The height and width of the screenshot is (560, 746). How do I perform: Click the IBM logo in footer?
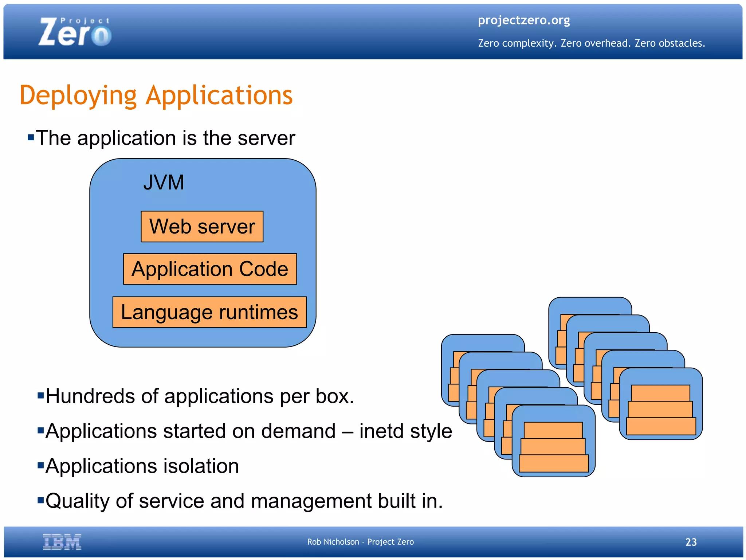tap(62, 542)
